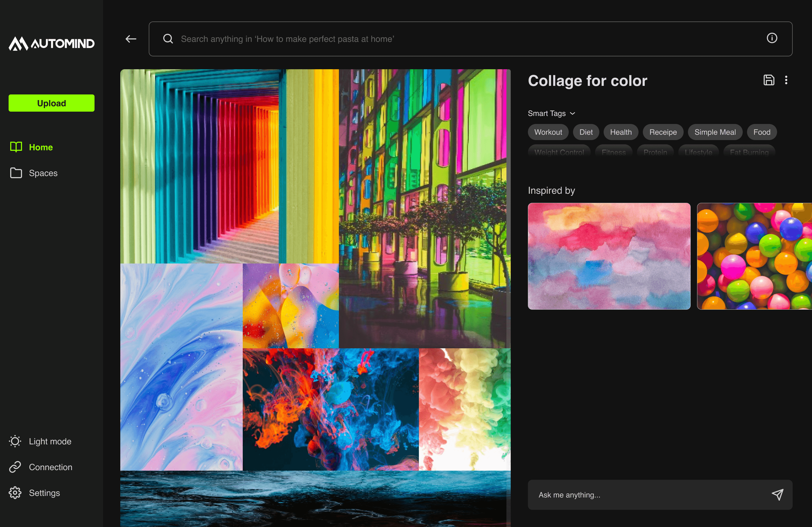Image resolution: width=812 pixels, height=527 pixels.
Task: Open the info icon in search bar
Action: (772, 38)
